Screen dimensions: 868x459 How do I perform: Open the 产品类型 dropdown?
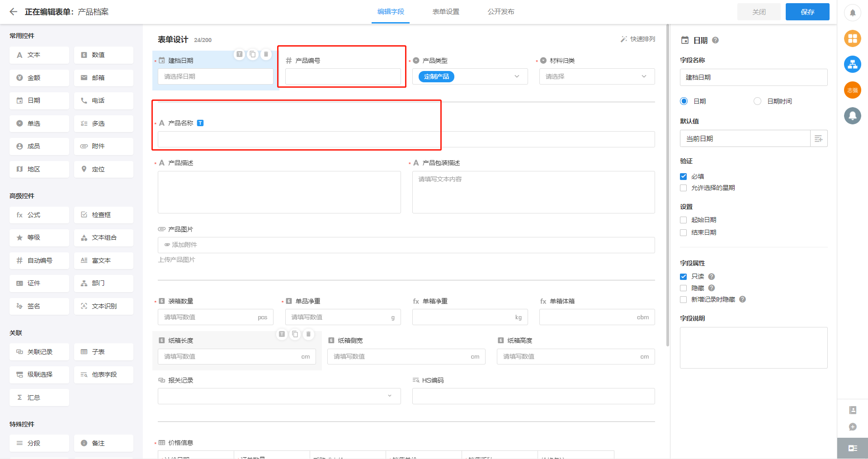pyautogui.click(x=470, y=77)
